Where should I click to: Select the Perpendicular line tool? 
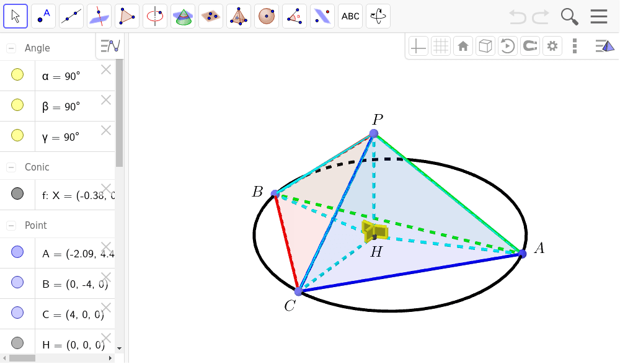(99, 16)
